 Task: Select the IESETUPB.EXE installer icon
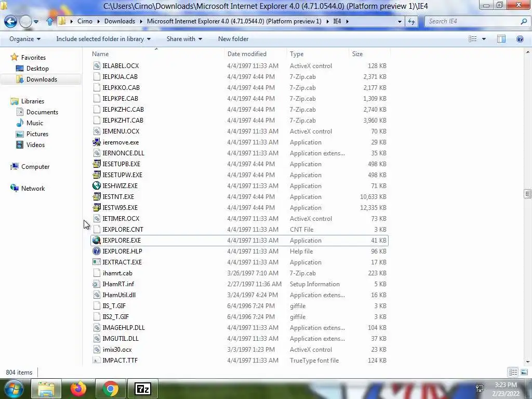tap(97, 164)
